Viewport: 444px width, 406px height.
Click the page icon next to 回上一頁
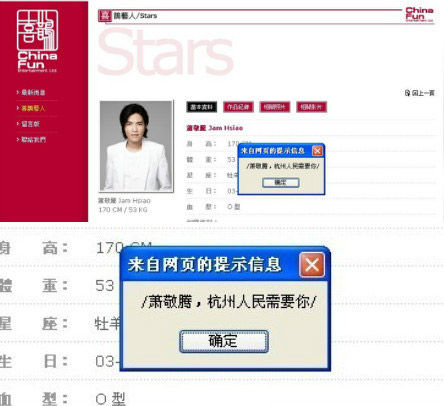[407, 93]
